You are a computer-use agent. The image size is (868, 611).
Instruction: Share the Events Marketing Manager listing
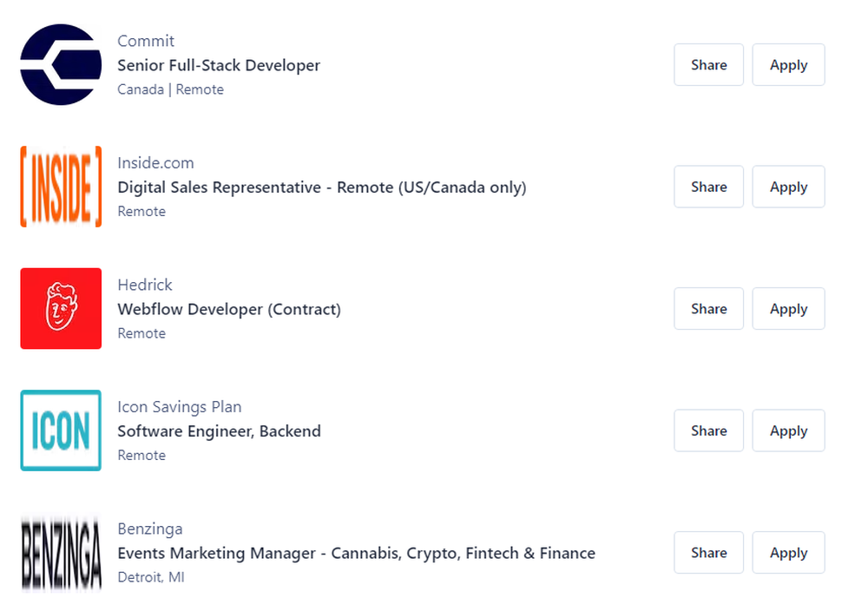(708, 553)
